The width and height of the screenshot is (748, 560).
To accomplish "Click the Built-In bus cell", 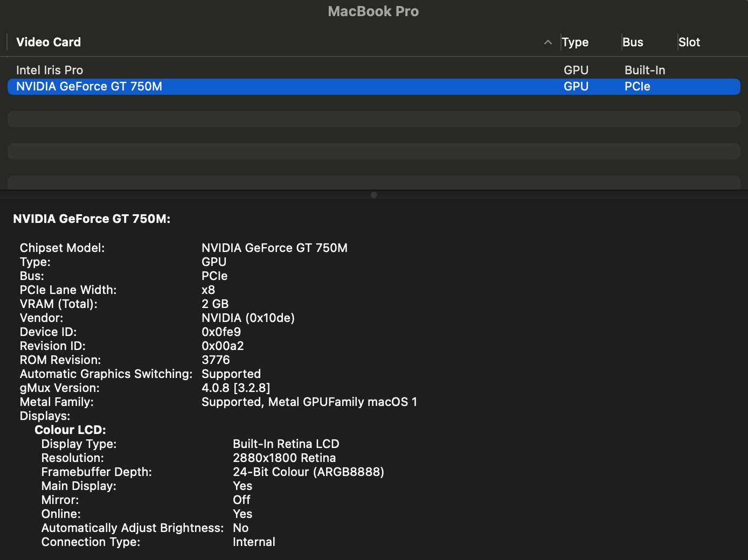I will (x=645, y=70).
